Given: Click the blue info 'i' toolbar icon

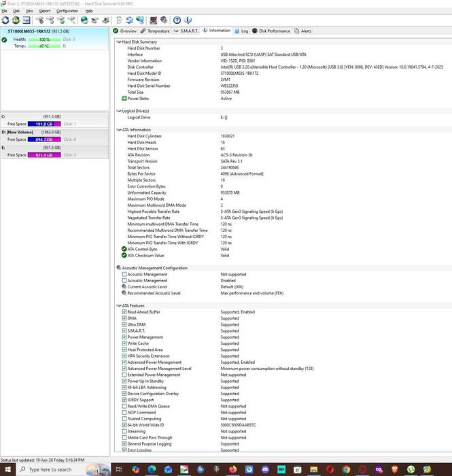Looking at the screenshot, I should (188, 20).
